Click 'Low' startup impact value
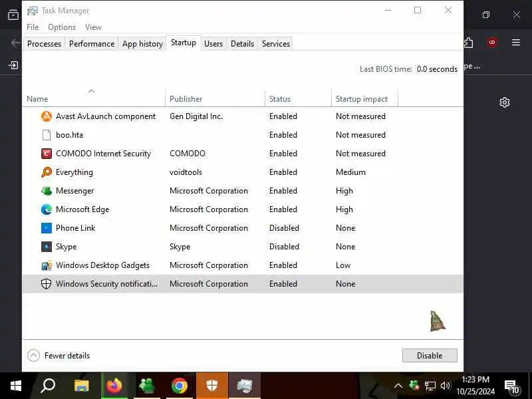 (x=343, y=265)
